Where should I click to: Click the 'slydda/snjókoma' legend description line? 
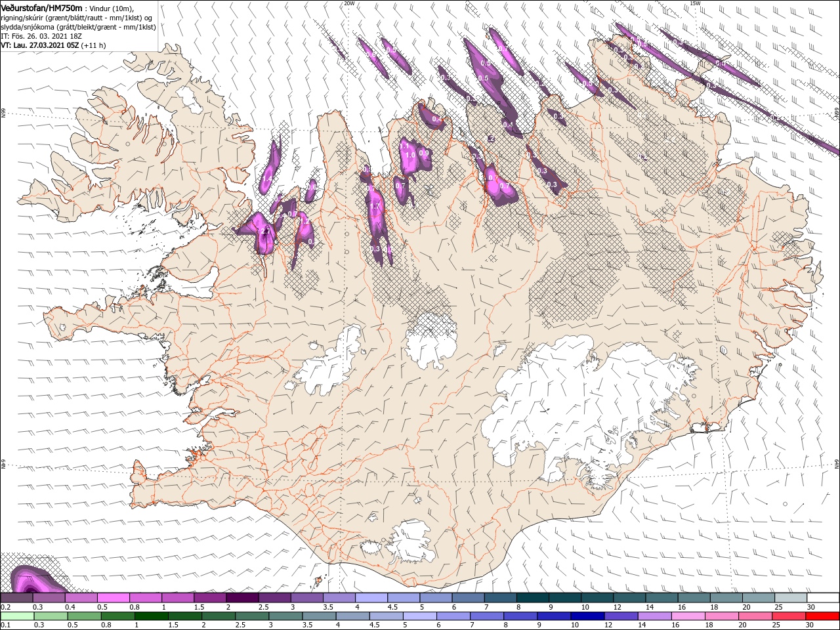click(x=77, y=27)
